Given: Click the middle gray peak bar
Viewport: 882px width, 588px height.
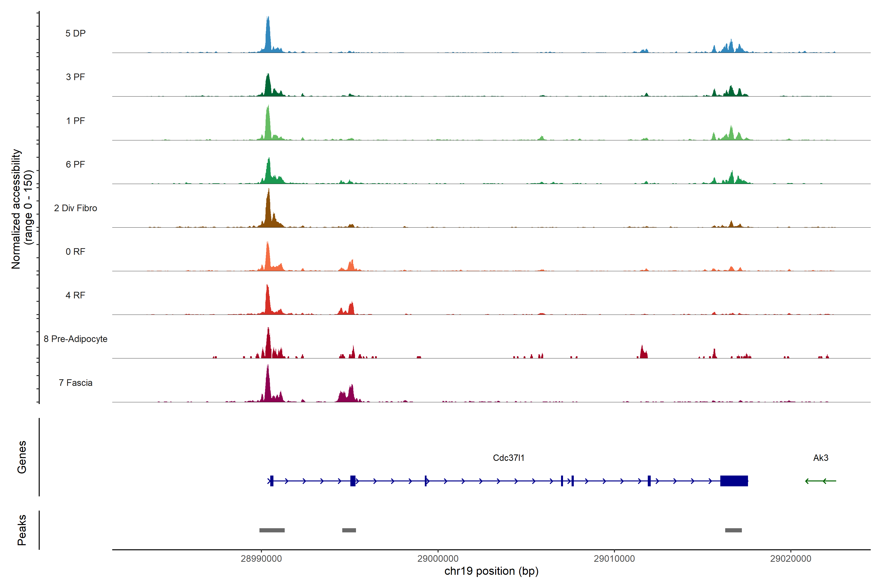Looking at the screenshot, I should pos(349,530).
